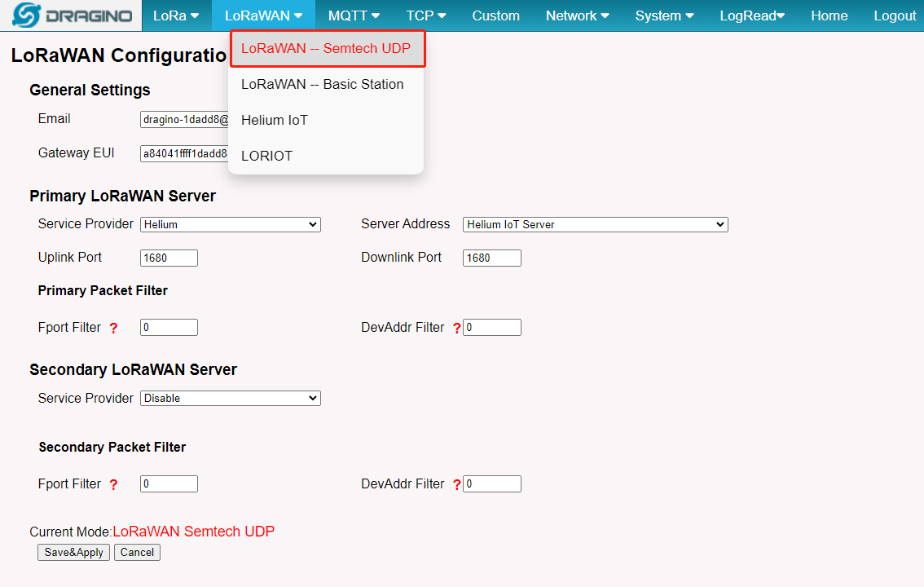Open Primary Service Provider dropdown
This screenshot has width=924, height=587.
[x=231, y=224]
